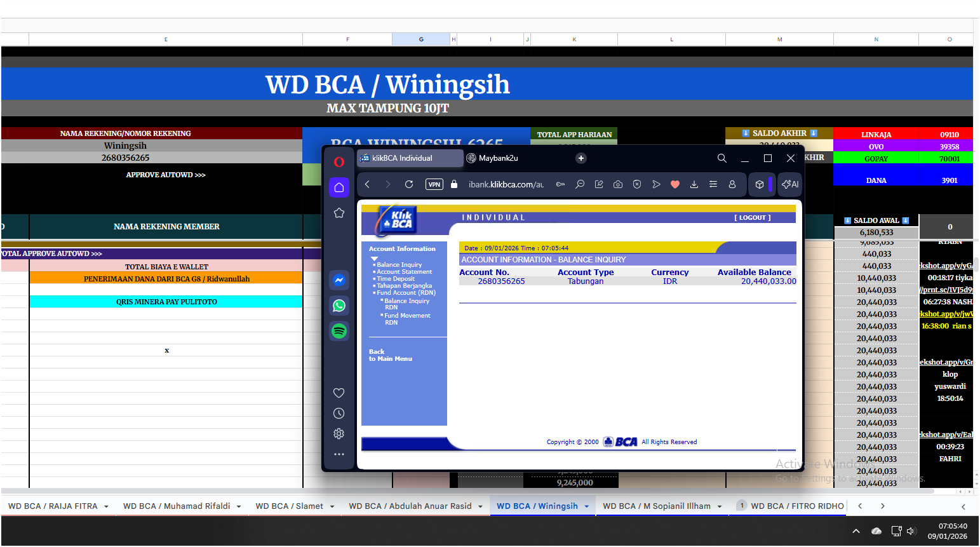Click the Opera address bar URL

tap(506, 184)
